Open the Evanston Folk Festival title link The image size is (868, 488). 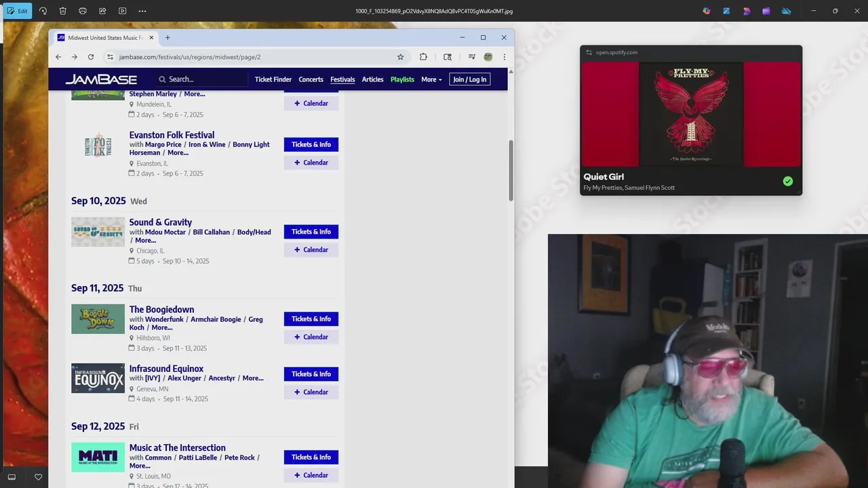[172, 135]
